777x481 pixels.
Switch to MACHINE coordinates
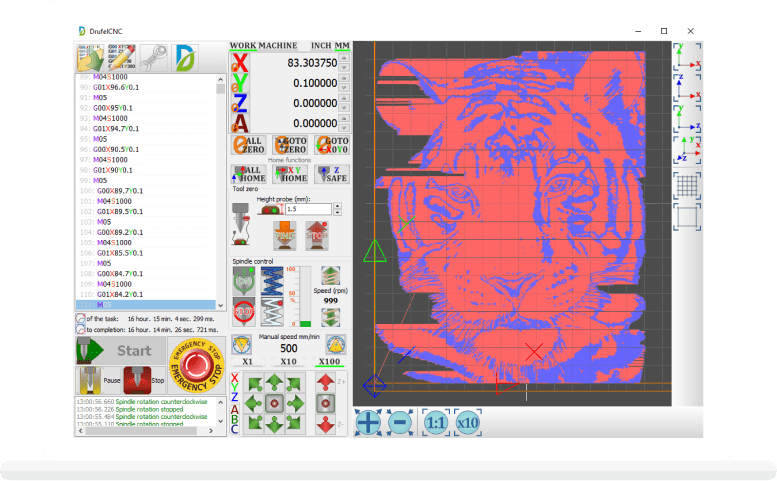click(x=278, y=46)
